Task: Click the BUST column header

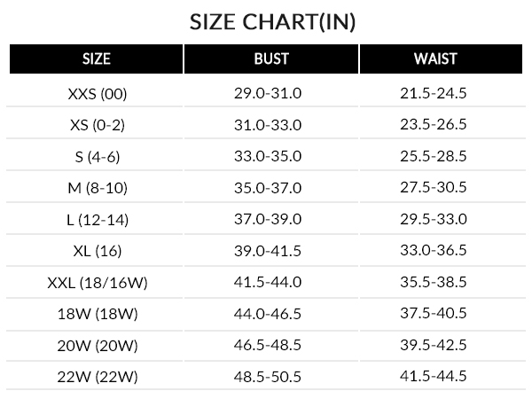Action: coord(271,59)
